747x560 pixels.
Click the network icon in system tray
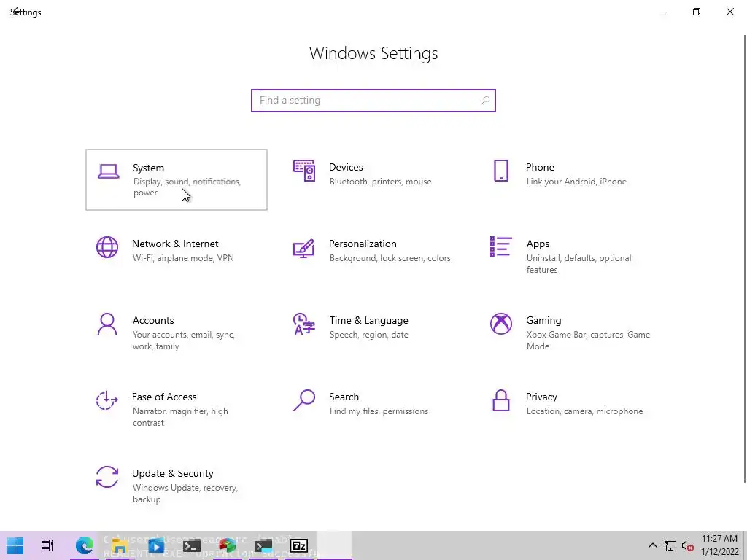pyautogui.click(x=670, y=545)
